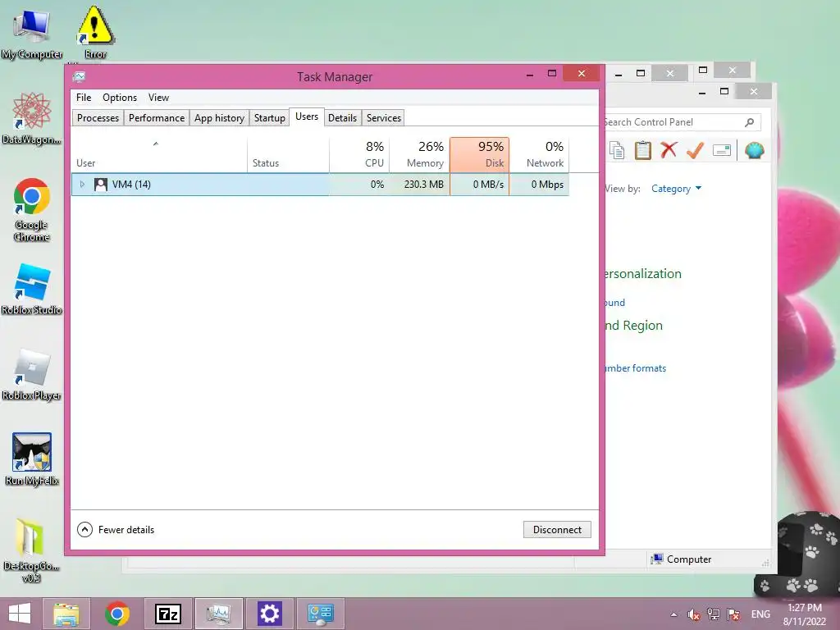Click ENG language indicator in tray
This screenshot has height=630, width=840.
point(760,614)
